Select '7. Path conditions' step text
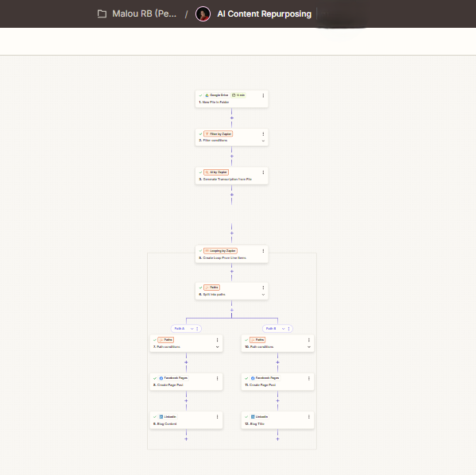 pyautogui.click(x=167, y=347)
